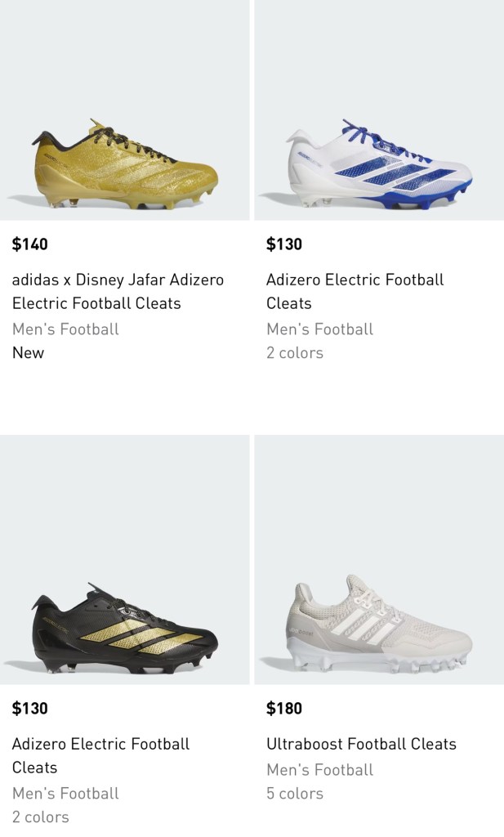Open the black and gold cleat image
Viewport: 504px width, 837px height.
click(124, 628)
